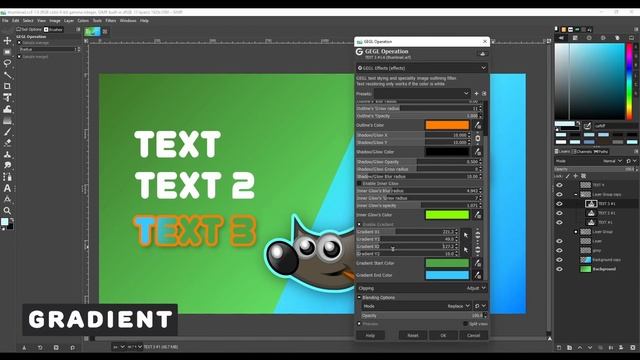The height and width of the screenshot is (360, 640).
Task: Click the pencil lock pixels icon in Layers
Action: 568,176
